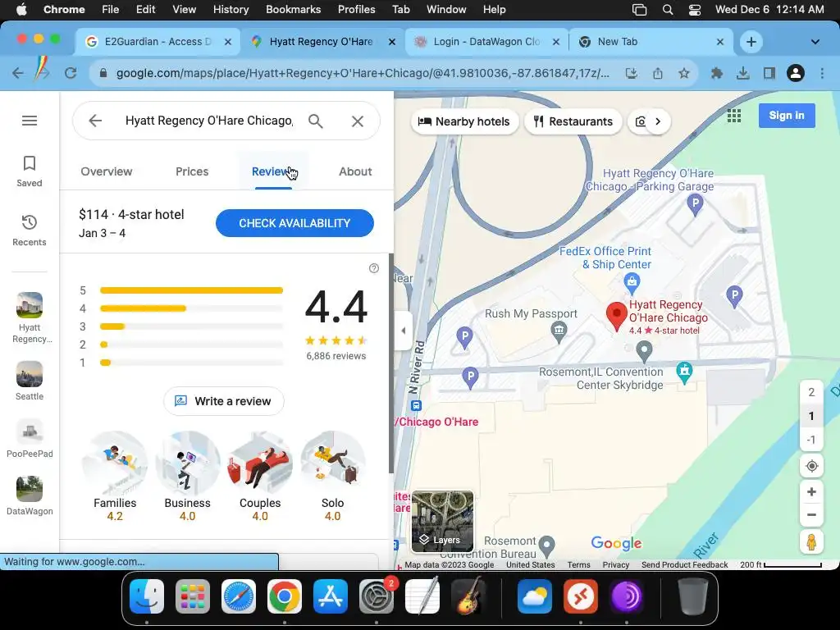Bookmark this page with the star

[x=683, y=73]
